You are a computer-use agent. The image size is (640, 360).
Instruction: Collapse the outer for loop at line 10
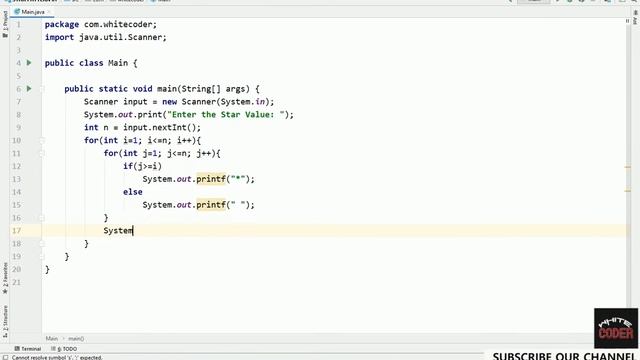pyautogui.click(x=42, y=140)
